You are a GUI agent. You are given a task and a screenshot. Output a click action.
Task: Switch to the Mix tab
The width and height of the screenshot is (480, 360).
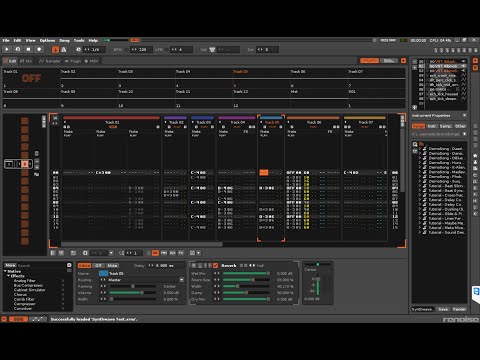click(26, 61)
